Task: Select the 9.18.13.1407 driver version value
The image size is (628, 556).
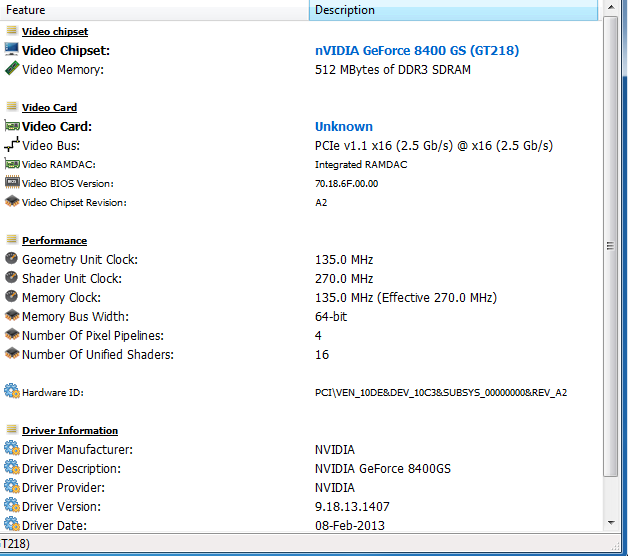Action: click(x=352, y=507)
